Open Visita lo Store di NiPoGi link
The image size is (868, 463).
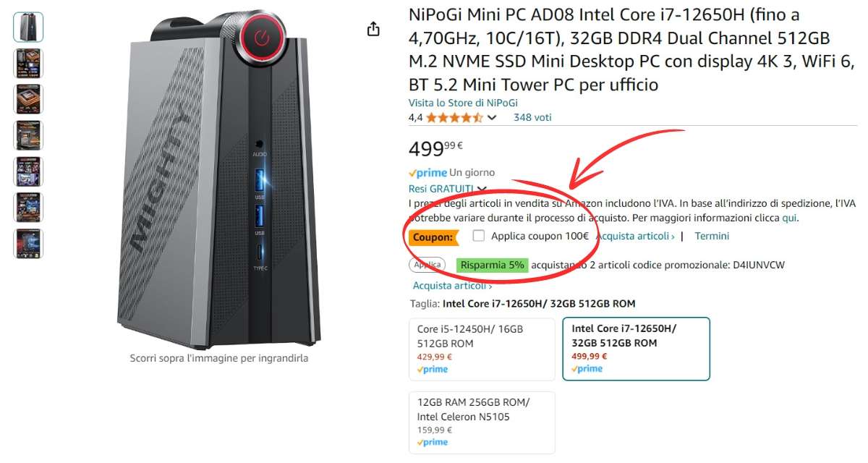coord(463,103)
